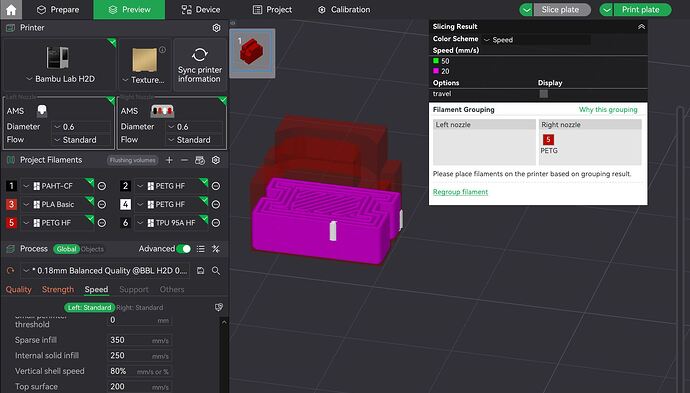
Task: Click filament 1 black color swatch
Action: [x=11, y=186]
